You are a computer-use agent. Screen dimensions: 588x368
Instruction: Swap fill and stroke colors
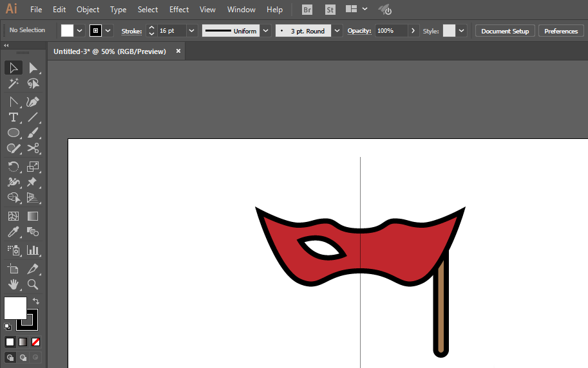36,300
